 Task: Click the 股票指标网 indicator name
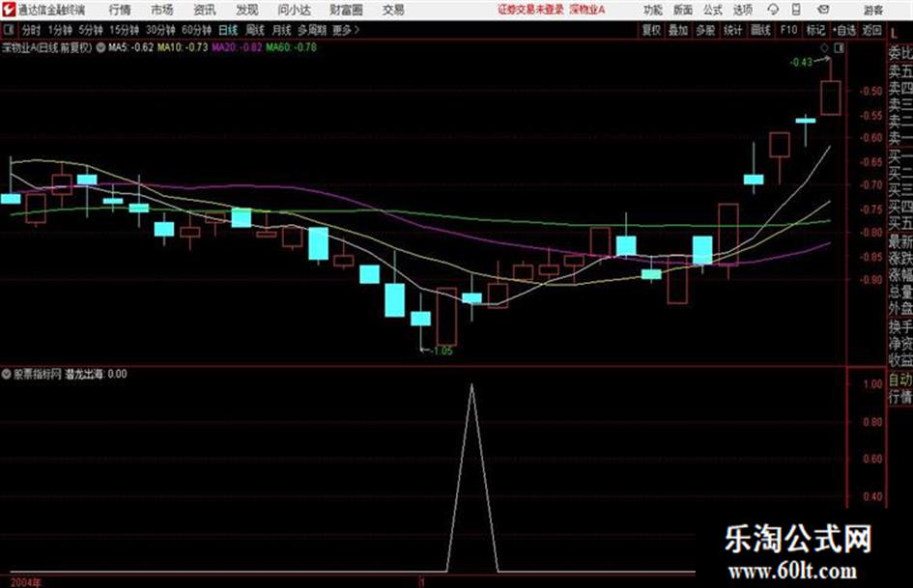pos(38,374)
